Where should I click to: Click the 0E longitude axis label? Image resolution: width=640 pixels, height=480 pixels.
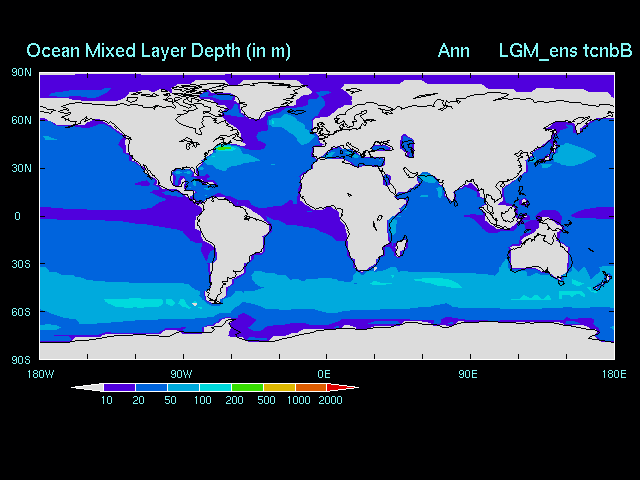[x=325, y=374]
